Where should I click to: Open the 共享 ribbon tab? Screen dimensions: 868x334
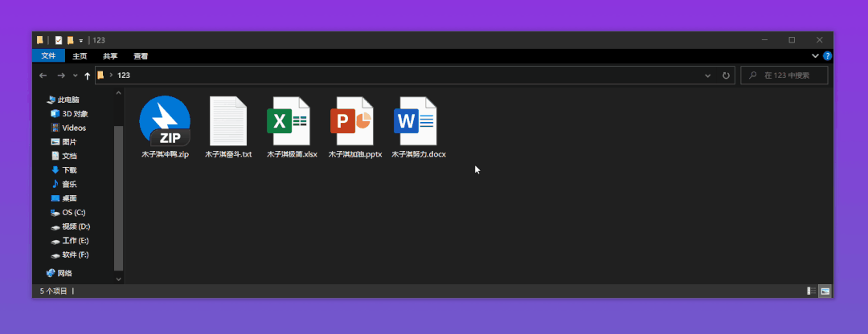[110, 56]
